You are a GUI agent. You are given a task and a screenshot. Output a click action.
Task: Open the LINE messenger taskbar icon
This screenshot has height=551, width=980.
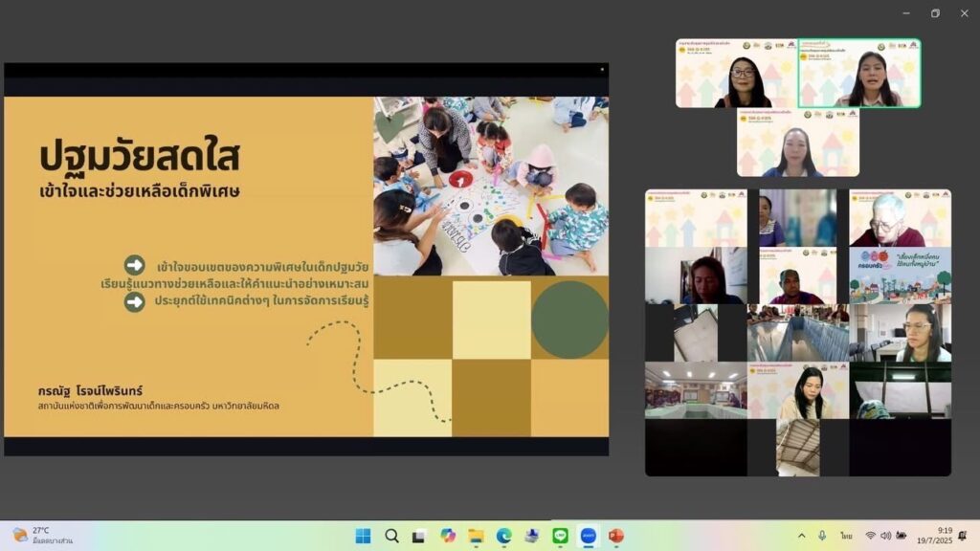click(x=561, y=536)
